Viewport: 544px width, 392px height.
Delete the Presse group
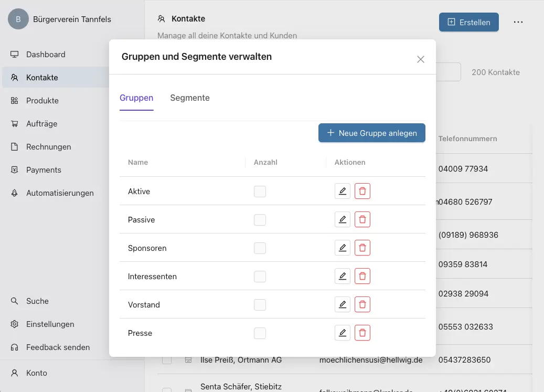[x=362, y=333]
